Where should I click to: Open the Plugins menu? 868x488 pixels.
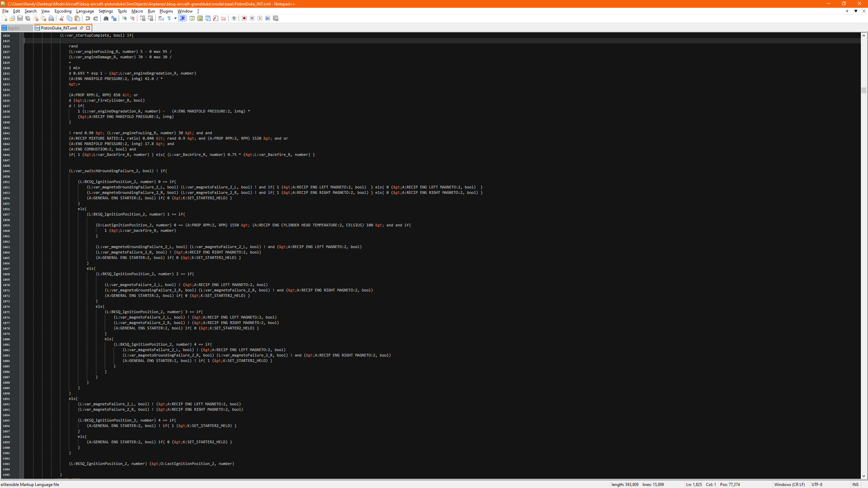166,11
